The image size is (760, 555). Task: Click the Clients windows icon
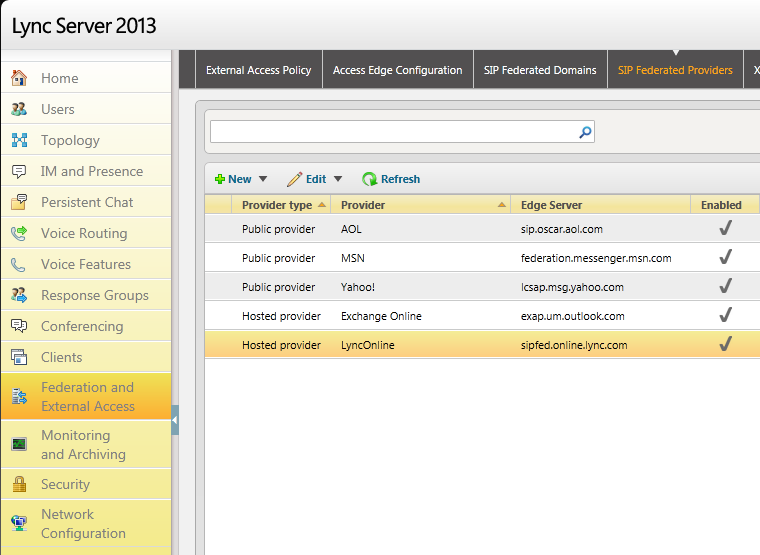(19, 357)
